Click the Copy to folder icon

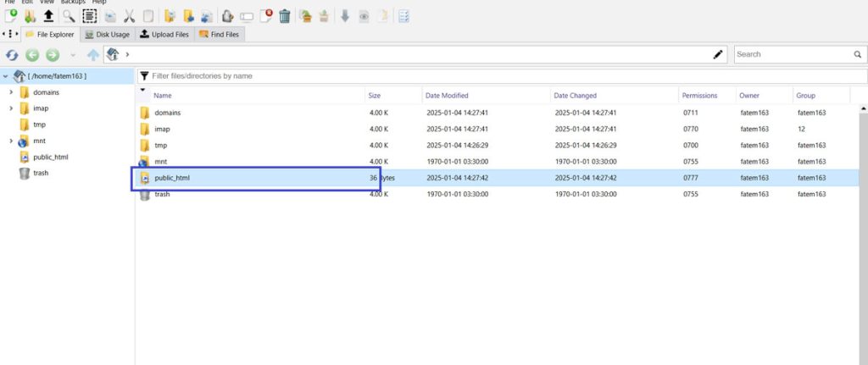170,16
